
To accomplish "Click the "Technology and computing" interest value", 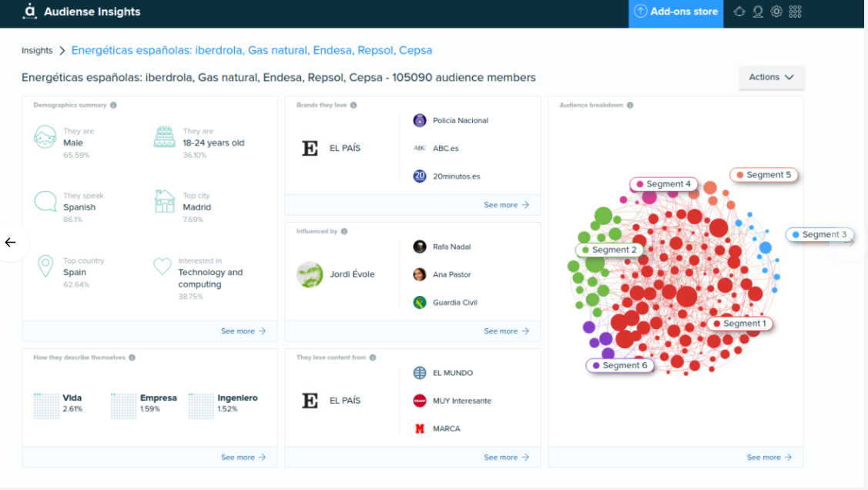I will point(210,278).
